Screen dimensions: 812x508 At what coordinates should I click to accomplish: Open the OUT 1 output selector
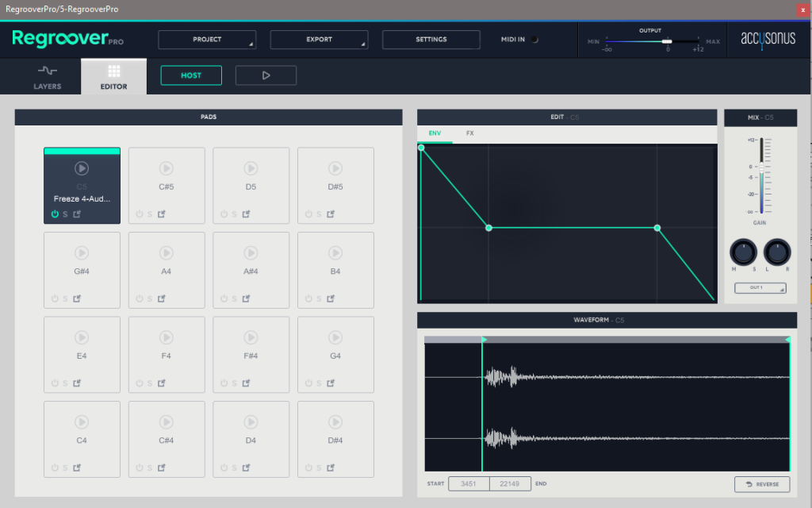760,288
